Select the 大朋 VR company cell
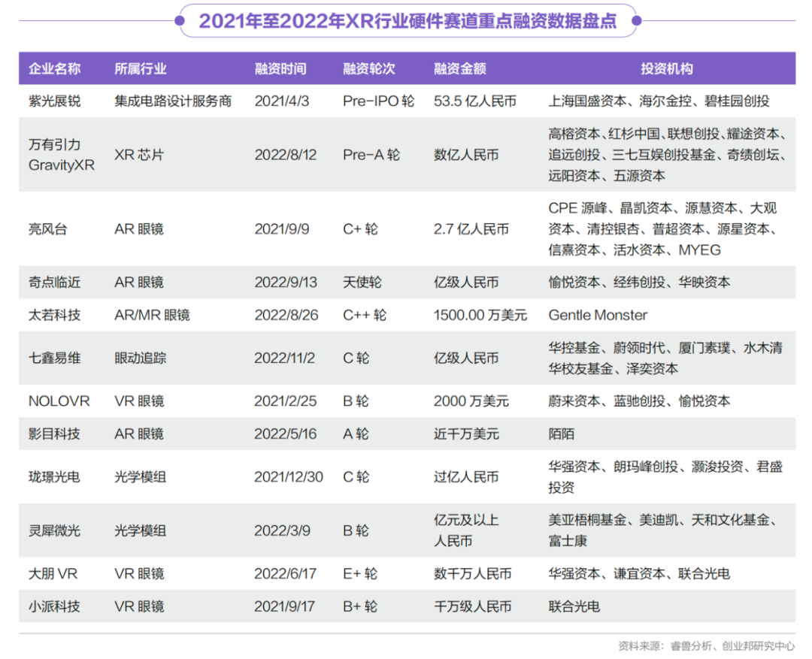This screenshot has width=812, height=659. click(53, 573)
